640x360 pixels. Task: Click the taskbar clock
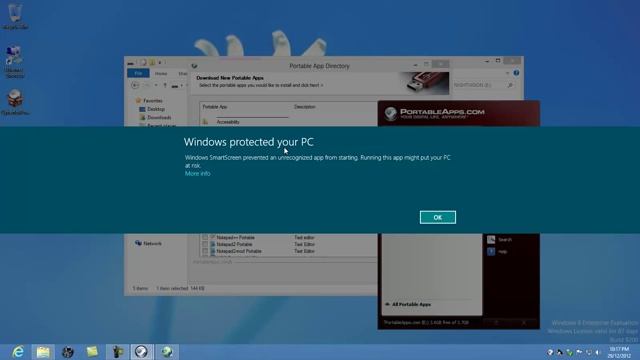[619, 352]
